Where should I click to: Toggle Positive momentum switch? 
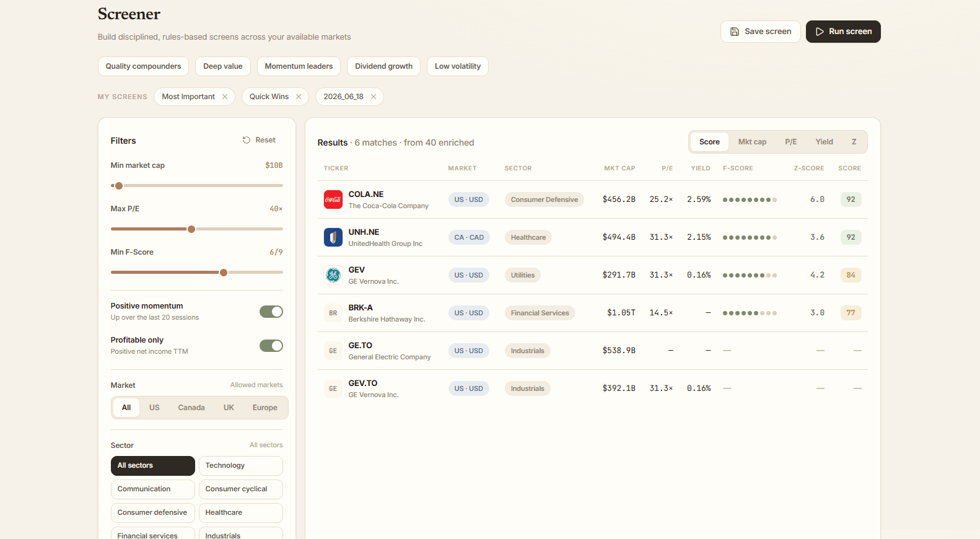(x=271, y=312)
